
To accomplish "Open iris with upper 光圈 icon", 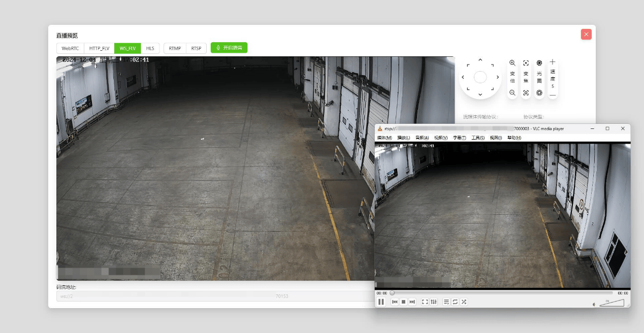I will coord(539,63).
